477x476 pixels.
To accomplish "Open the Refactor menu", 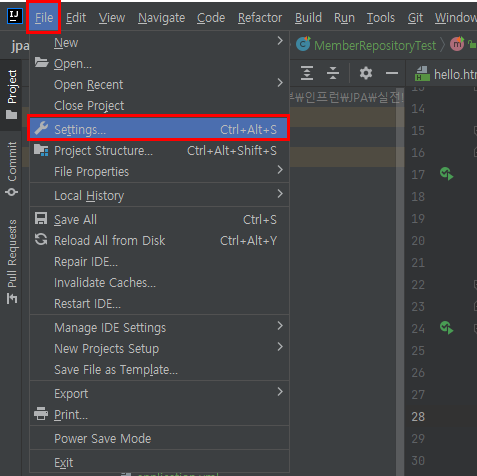I will pos(260,18).
